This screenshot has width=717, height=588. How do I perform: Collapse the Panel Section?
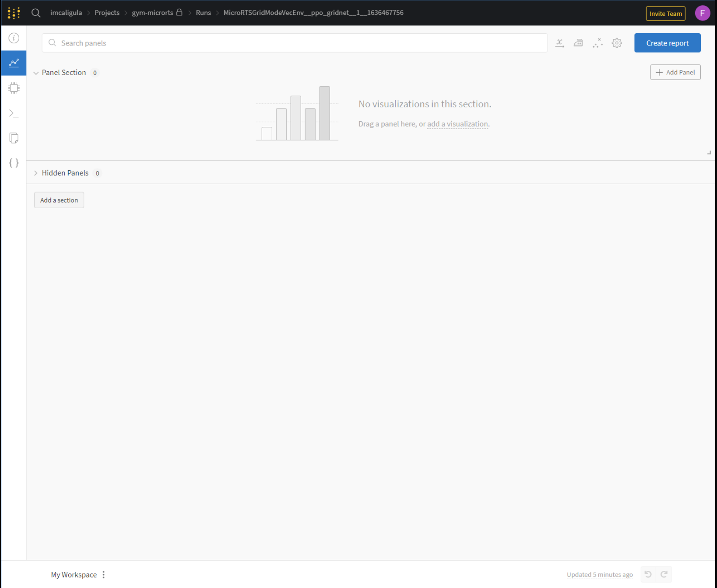click(x=36, y=73)
